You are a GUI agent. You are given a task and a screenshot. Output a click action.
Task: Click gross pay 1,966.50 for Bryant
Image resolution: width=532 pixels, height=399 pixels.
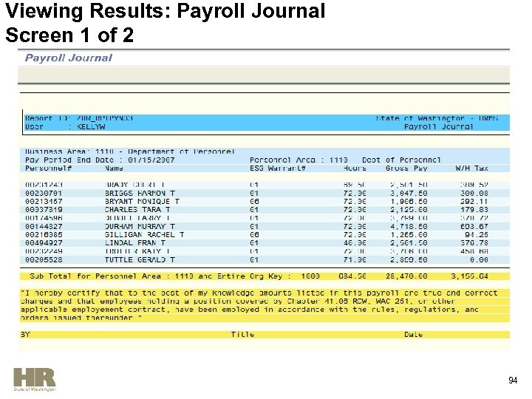pos(409,202)
